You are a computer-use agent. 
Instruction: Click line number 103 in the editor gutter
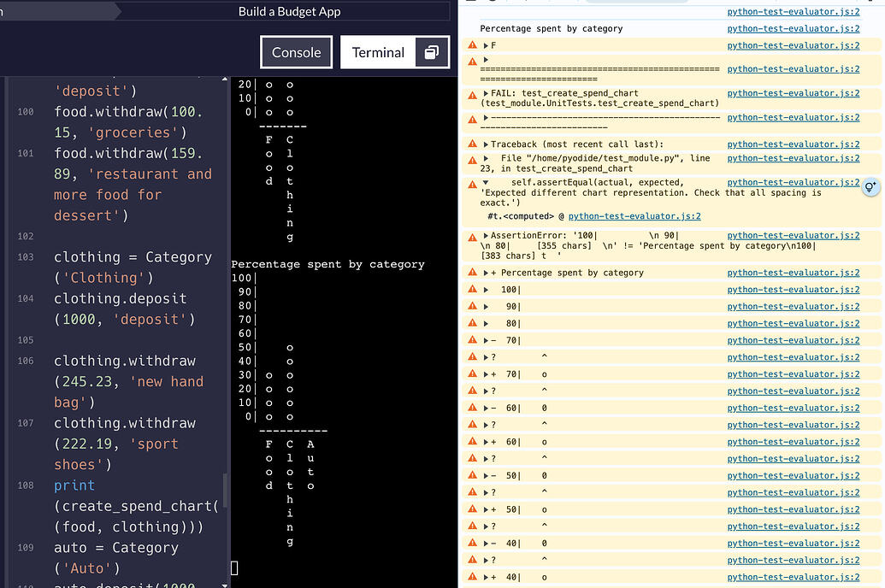click(26, 257)
